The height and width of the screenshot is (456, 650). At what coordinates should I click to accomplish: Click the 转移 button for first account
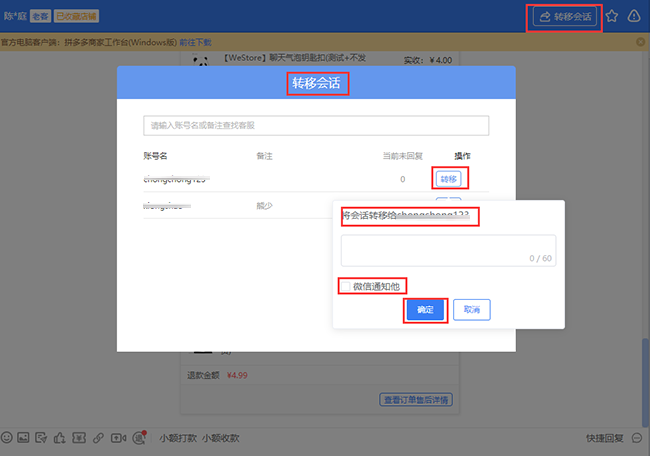coord(449,179)
